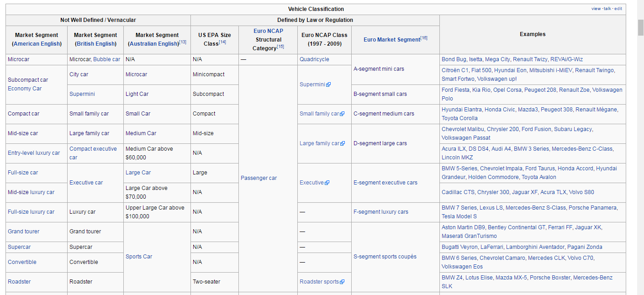644x295 pixels.
Task: Open the Aston Martin DB9 link
Action: click(463, 227)
